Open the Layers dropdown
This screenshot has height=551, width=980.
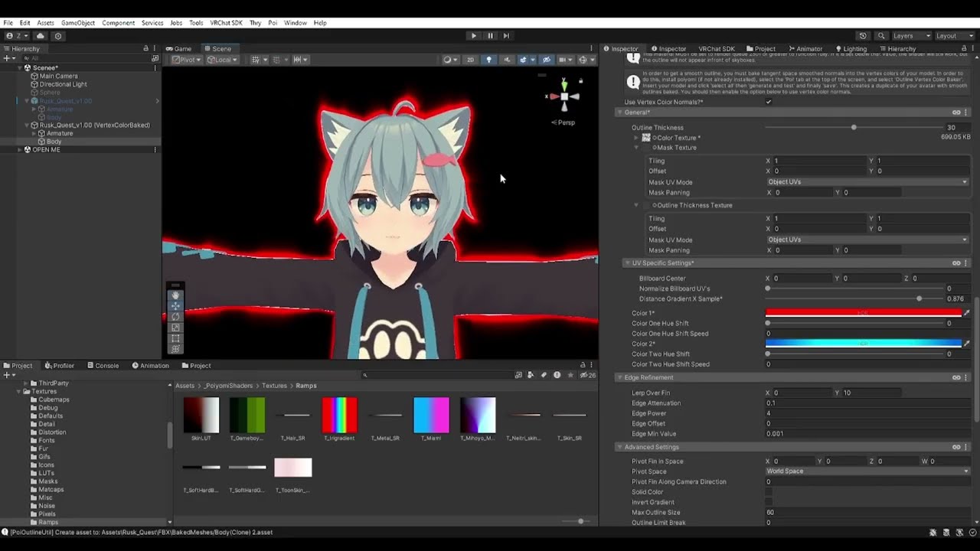pos(911,36)
